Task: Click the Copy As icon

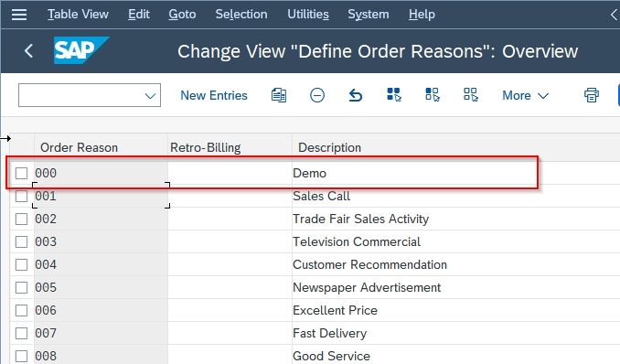Action: (279, 95)
